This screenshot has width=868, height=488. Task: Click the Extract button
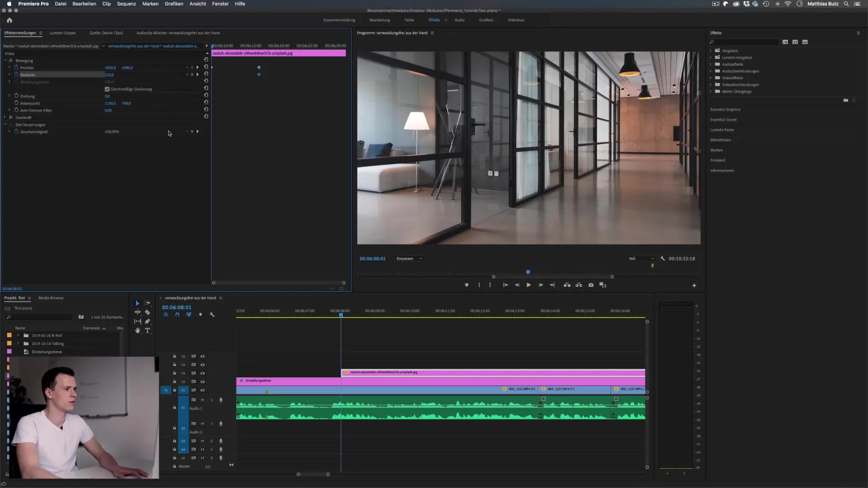(579, 285)
